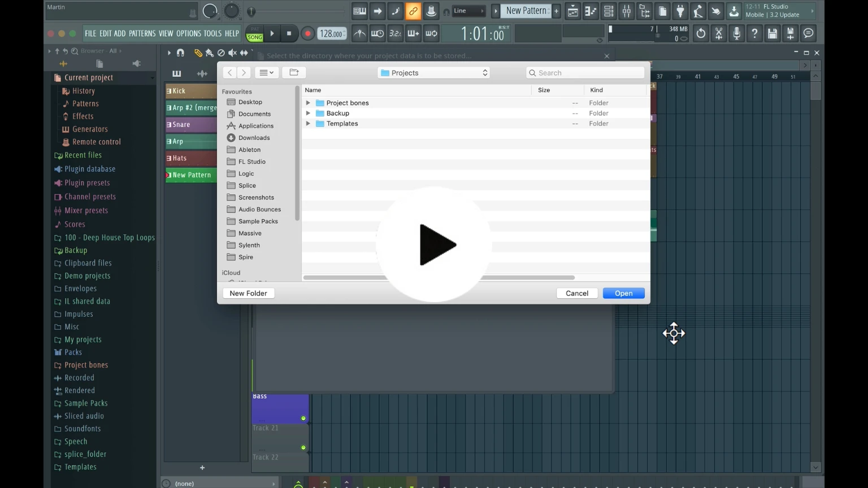Open the FILE menu
Viewport: 868px width, 488px height.
pos(90,33)
